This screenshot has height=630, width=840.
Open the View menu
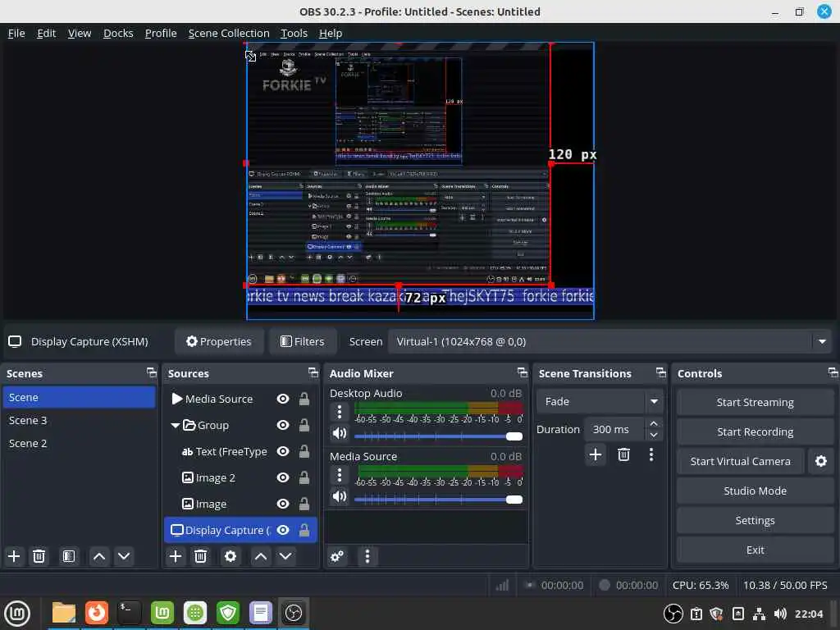click(80, 33)
